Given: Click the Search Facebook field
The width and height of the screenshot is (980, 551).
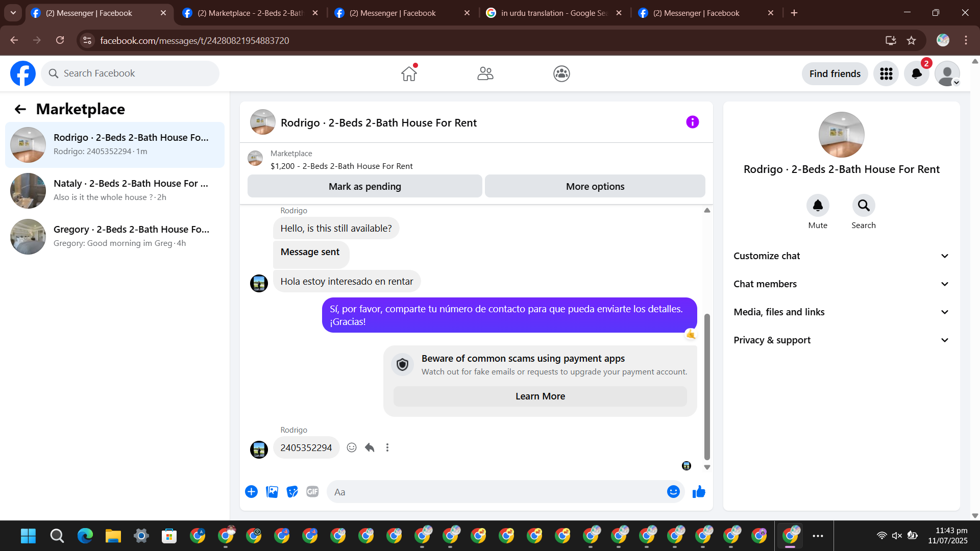Looking at the screenshot, I should (x=130, y=73).
